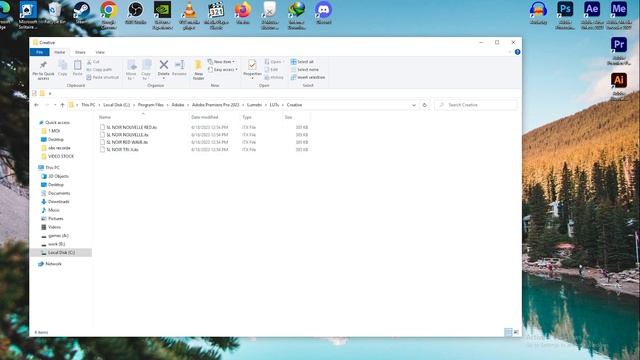
Task: Select the Adobe Photoshop desktop icon
Action: tap(565, 15)
